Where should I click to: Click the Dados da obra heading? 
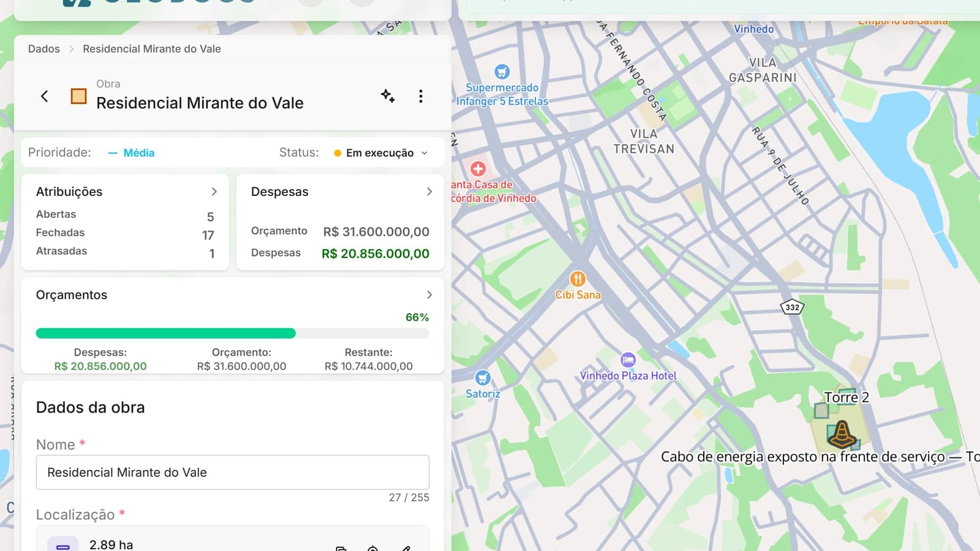coord(91,408)
